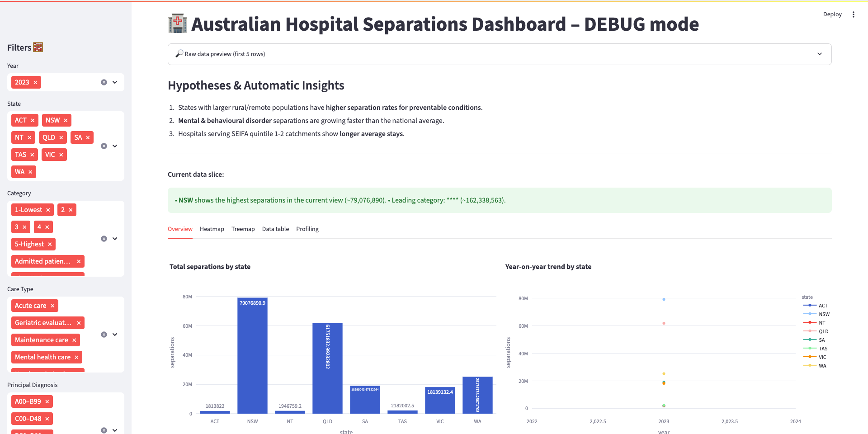Click the WA bar in separations chart

click(x=477, y=395)
